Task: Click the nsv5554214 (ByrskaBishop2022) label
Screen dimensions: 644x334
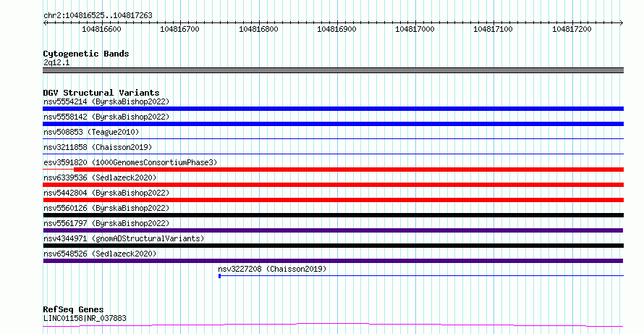Action: 106,101
